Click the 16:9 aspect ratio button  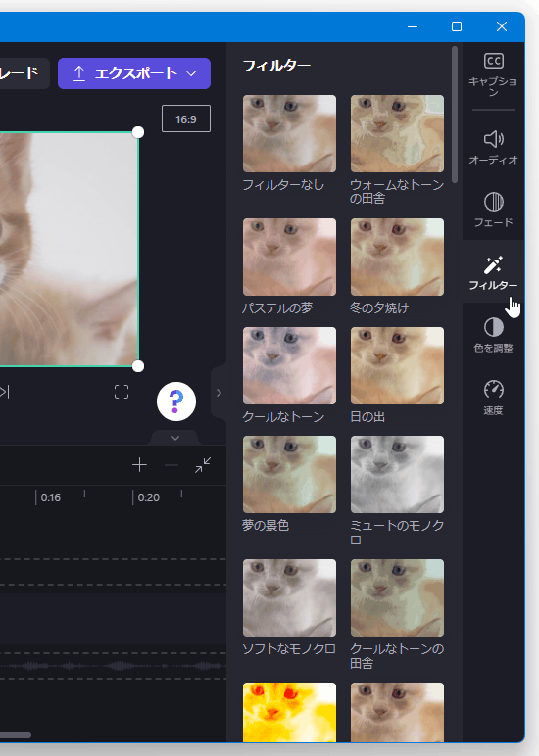coord(186,118)
